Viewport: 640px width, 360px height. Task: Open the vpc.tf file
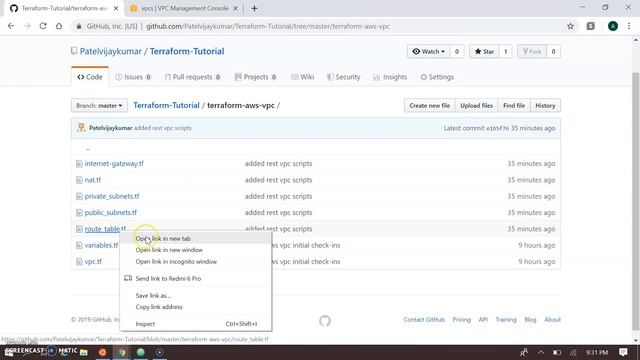[93, 261]
